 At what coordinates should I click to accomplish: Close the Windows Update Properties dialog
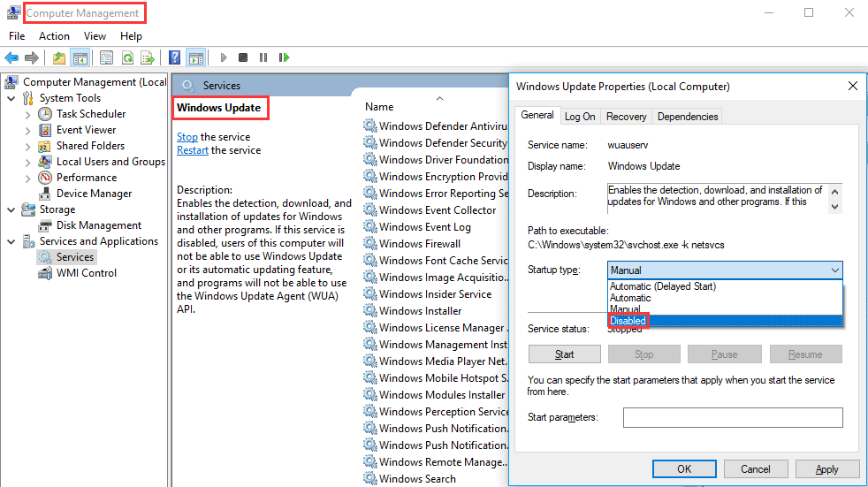pyautogui.click(x=852, y=86)
